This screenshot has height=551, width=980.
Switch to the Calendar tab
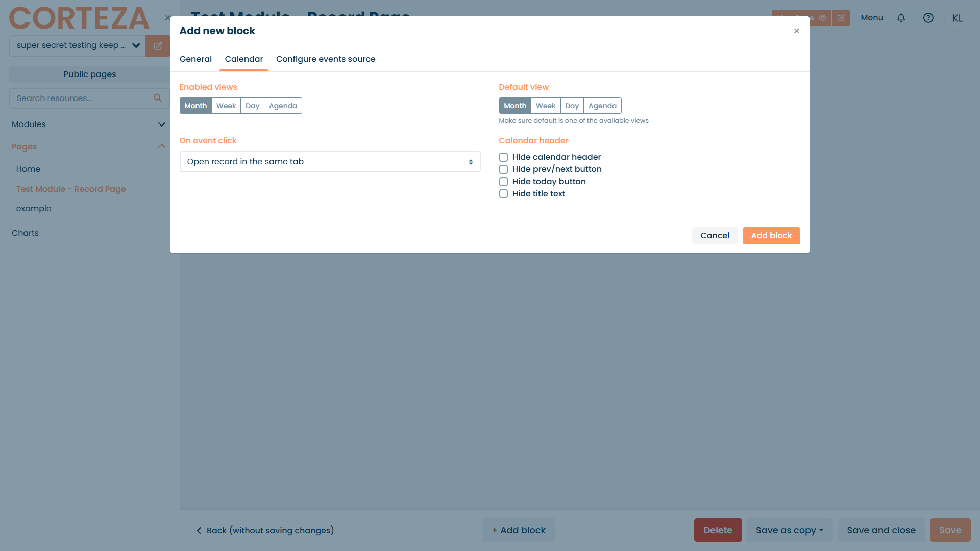click(x=244, y=59)
